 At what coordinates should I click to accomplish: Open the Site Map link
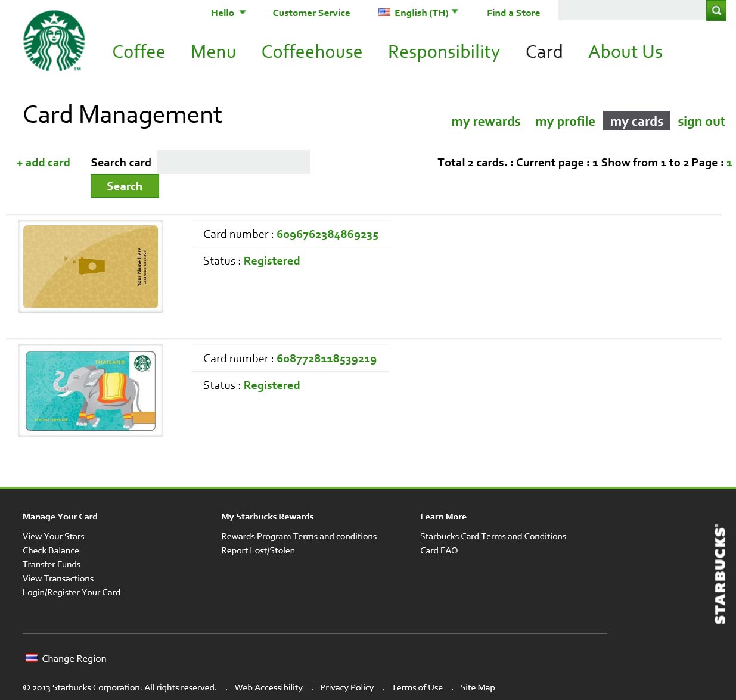coord(477,687)
